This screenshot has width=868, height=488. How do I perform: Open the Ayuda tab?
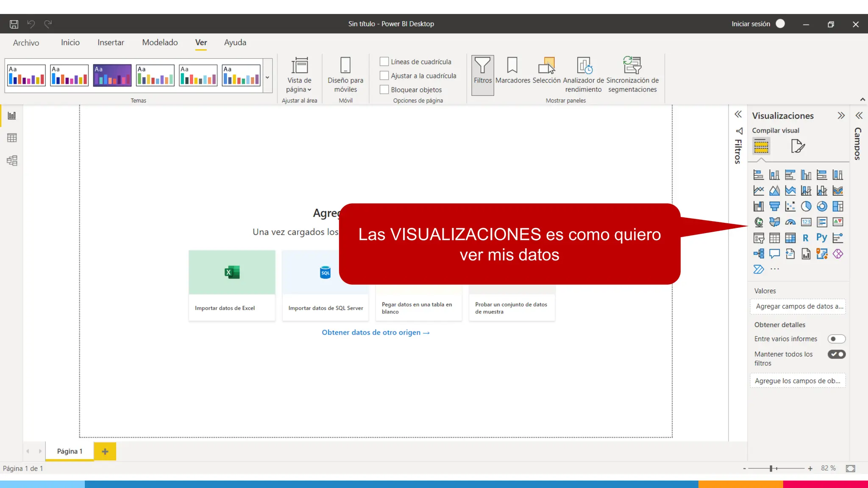235,42
